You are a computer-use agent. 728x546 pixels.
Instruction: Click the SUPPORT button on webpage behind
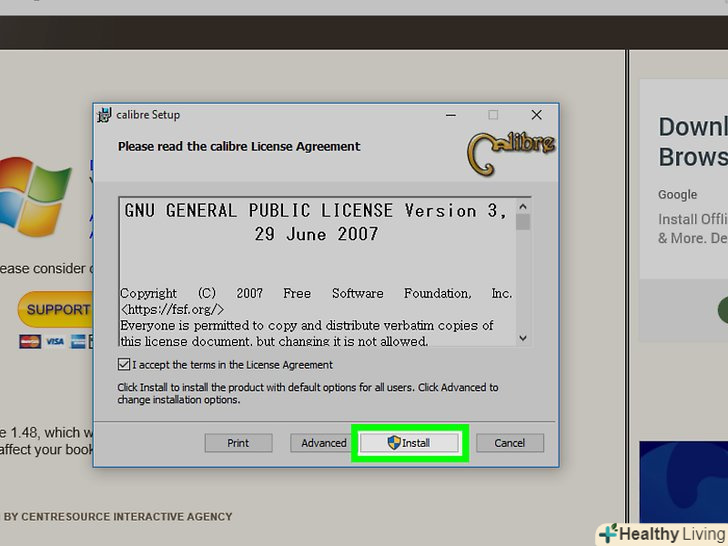pyautogui.click(x=56, y=310)
